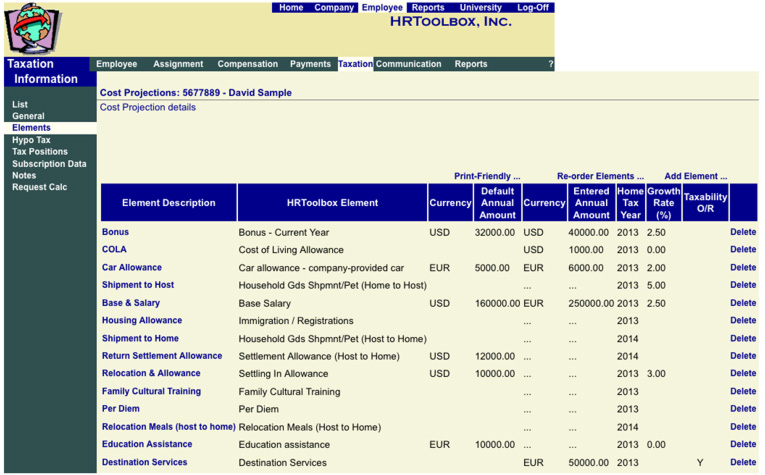The height and width of the screenshot is (475, 765).
Task: Open the Car Allowance element
Action: coord(131,267)
